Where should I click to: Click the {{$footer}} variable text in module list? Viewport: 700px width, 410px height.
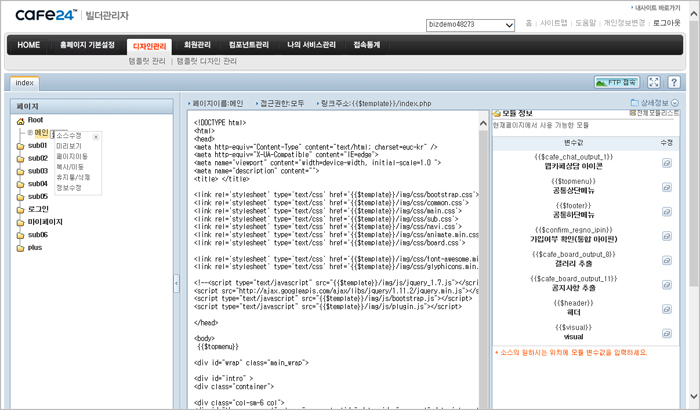click(573, 205)
